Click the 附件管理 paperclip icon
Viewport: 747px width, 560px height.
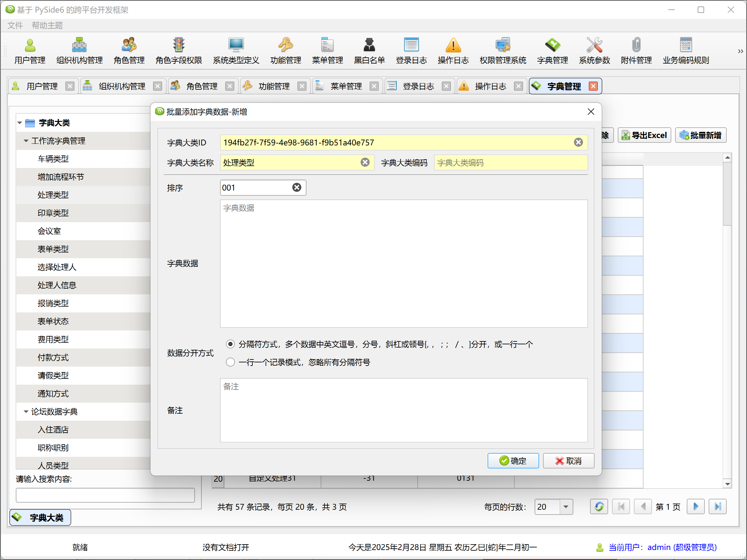[636, 44]
